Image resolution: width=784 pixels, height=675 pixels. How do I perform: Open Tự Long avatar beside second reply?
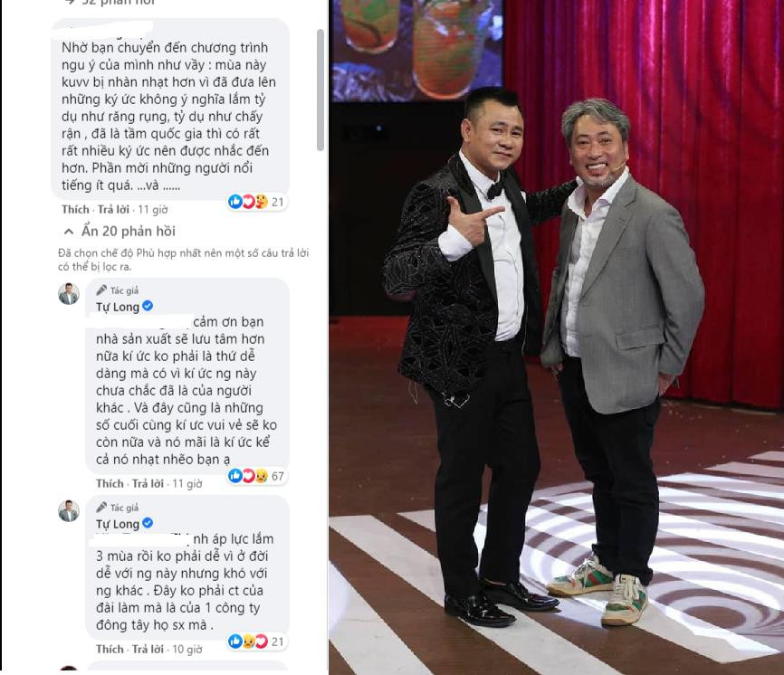(69, 511)
